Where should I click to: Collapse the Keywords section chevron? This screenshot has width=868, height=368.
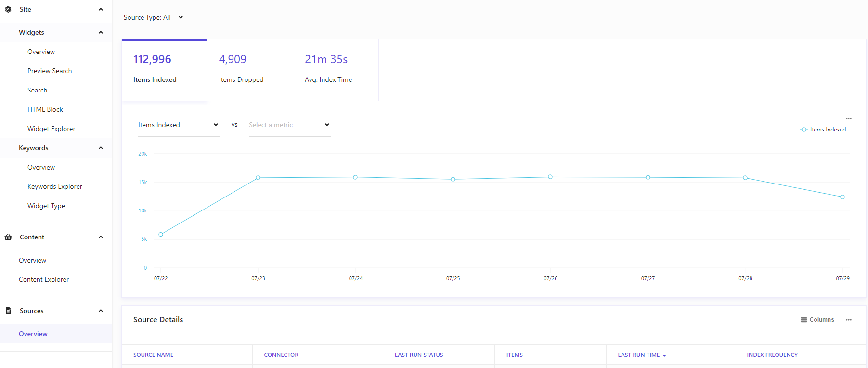[x=101, y=148]
